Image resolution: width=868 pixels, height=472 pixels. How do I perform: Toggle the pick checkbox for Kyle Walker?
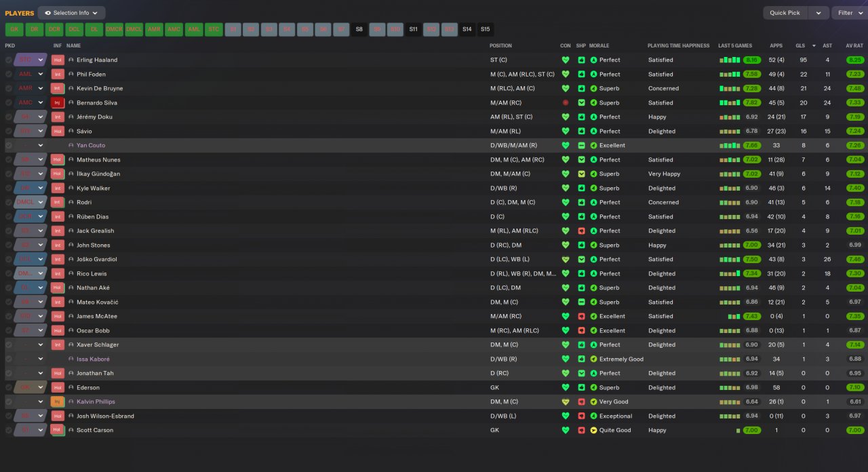(8, 188)
